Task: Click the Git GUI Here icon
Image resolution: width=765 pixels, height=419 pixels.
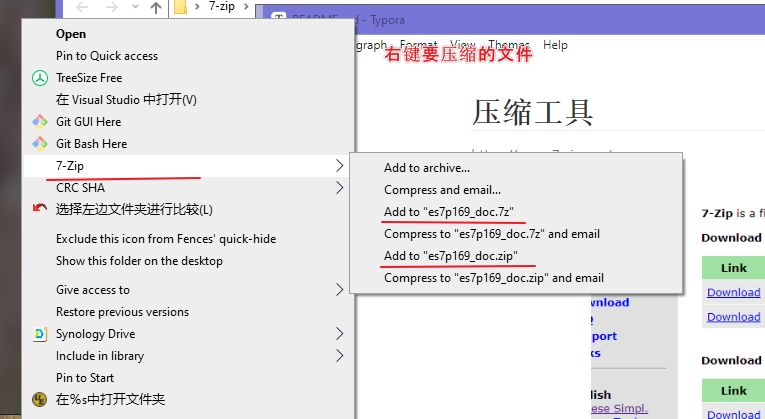Action: [40, 122]
